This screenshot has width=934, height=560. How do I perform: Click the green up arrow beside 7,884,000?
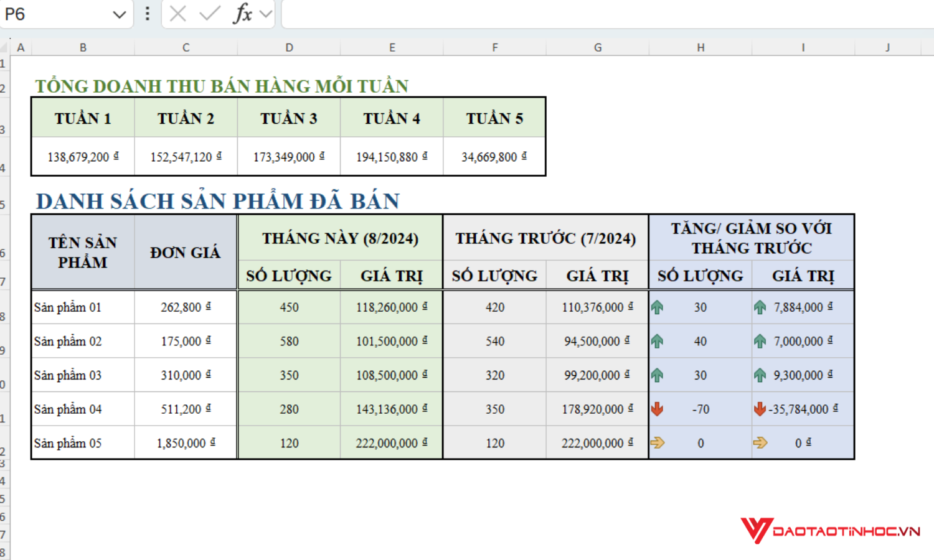(x=760, y=307)
